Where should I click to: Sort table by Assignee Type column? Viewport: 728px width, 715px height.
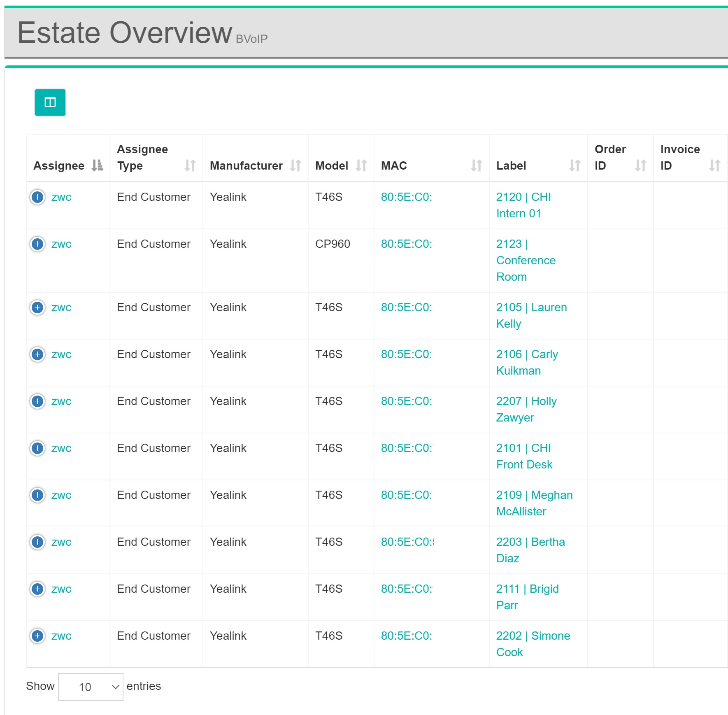click(156, 158)
